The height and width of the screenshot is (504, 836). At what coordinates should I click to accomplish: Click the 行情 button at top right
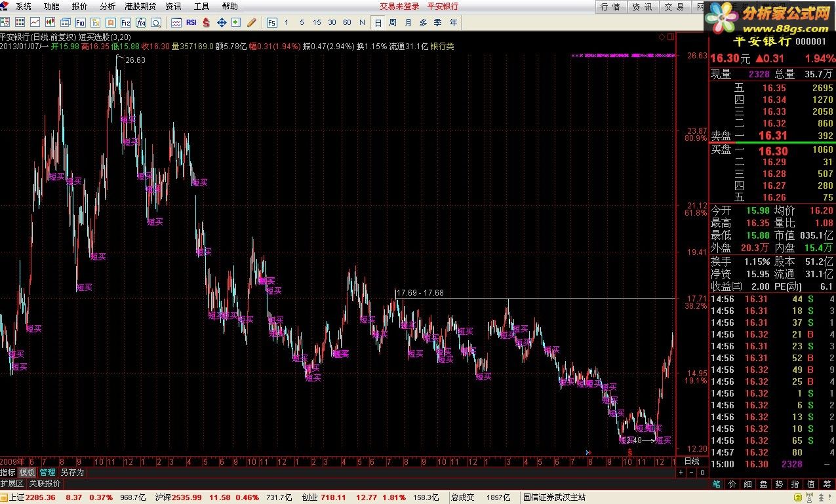[x=610, y=7]
